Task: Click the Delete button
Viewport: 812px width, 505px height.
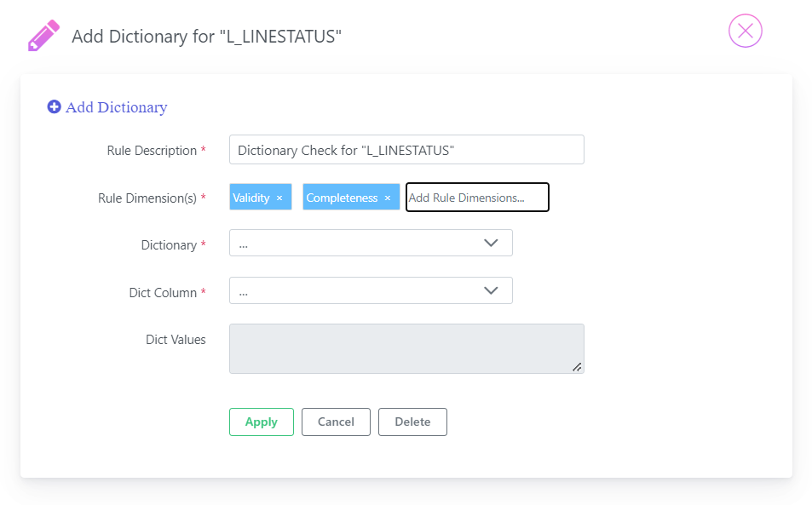Action: point(412,422)
